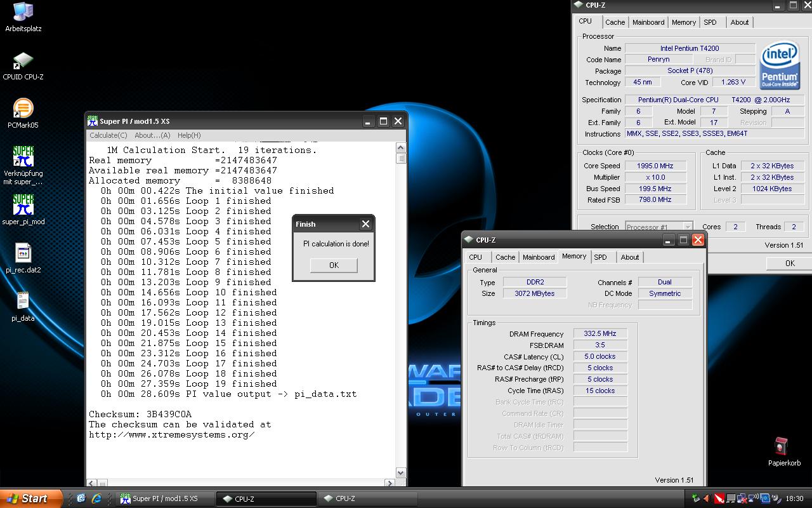
Task: Switch to Memory tab in rear CPU-Z window
Action: [684, 22]
